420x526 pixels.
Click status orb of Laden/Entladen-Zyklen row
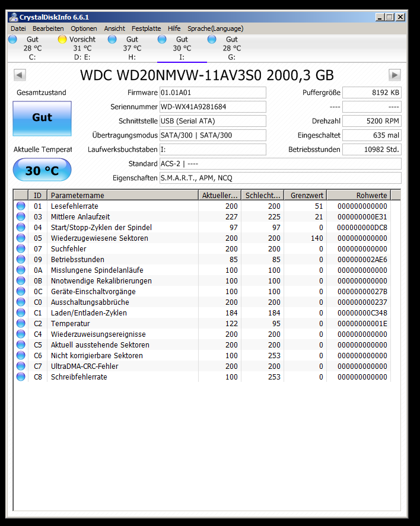[x=21, y=313]
